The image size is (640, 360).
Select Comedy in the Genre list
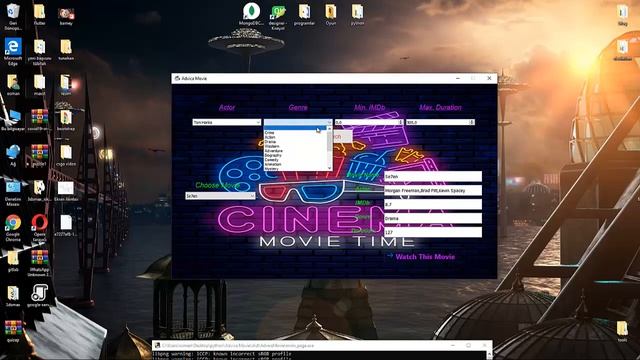click(x=296, y=160)
